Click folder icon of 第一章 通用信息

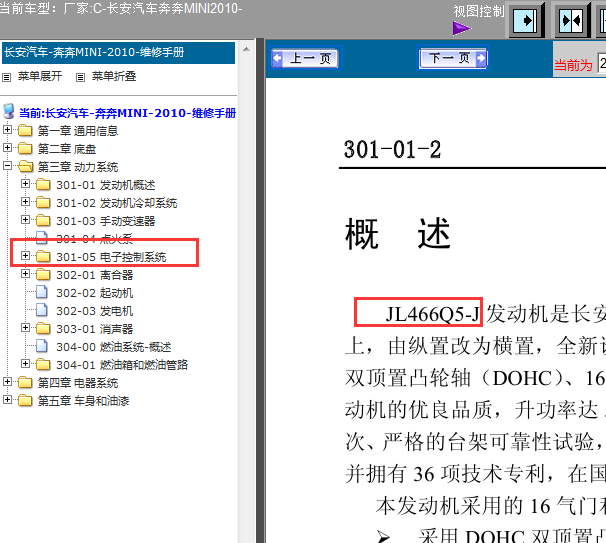coord(25,131)
